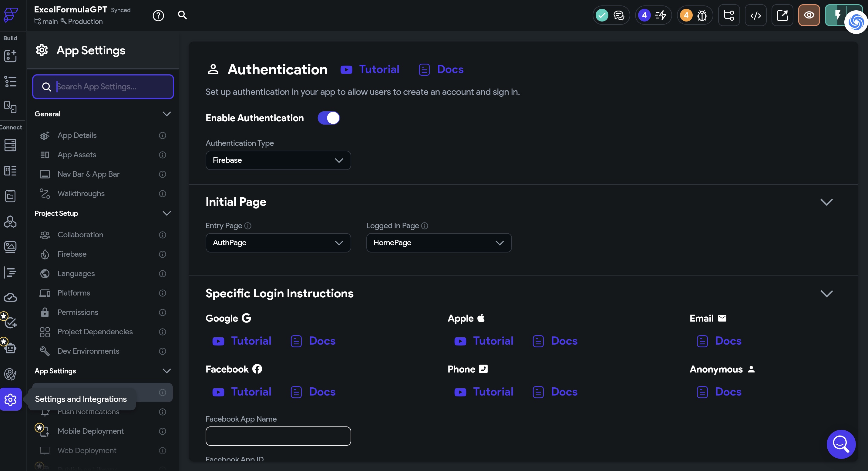Open the Phone login Docs link

555,392
